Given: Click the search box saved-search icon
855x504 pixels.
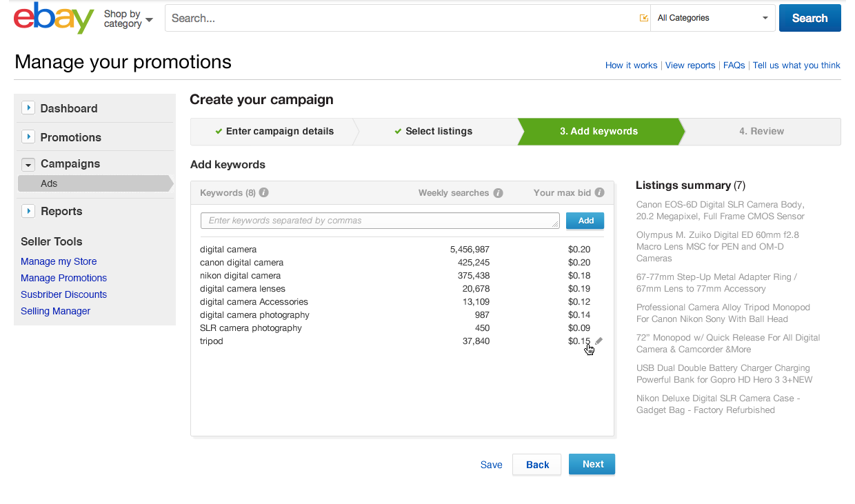Looking at the screenshot, I should point(644,19).
